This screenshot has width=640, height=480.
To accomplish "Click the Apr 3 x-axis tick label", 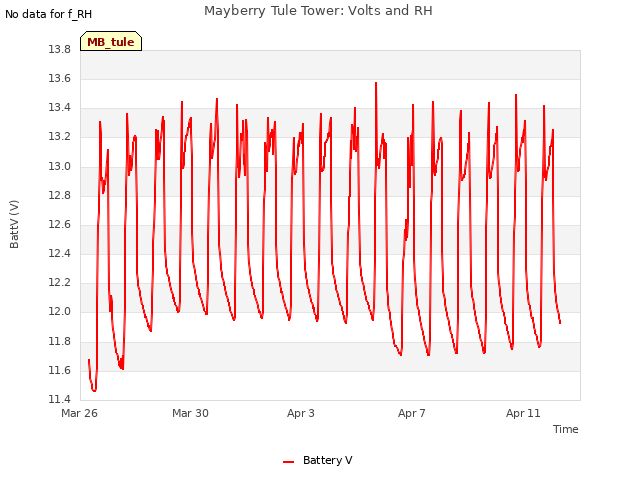I will (301, 413).
